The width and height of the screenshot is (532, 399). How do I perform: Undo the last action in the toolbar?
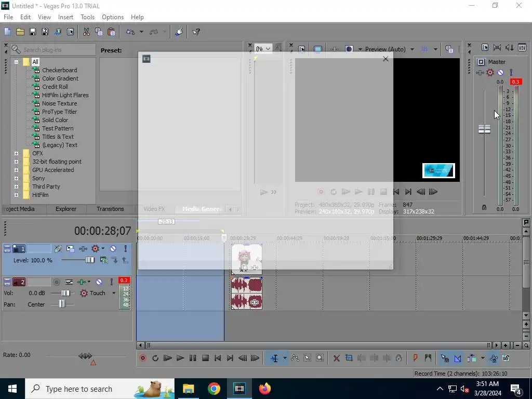[130, 32]
